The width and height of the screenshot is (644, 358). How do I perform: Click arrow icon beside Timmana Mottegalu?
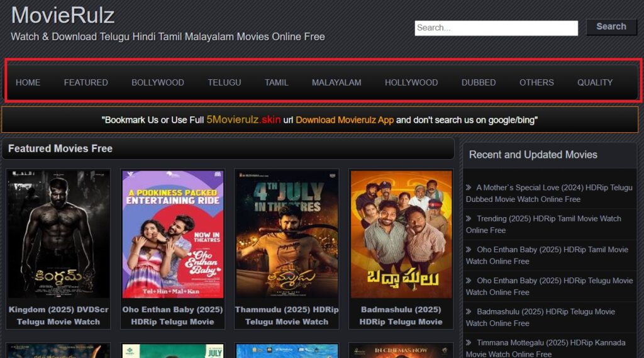469,342
